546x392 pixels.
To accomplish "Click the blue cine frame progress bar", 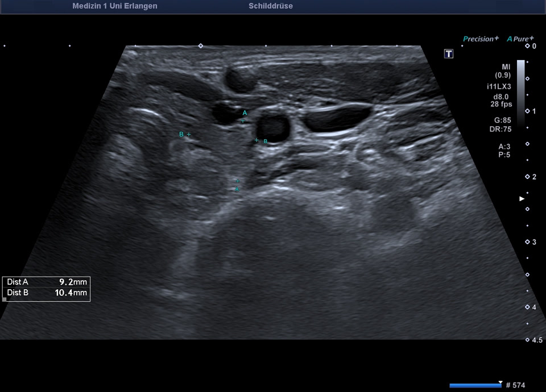I will click(475, 385).
